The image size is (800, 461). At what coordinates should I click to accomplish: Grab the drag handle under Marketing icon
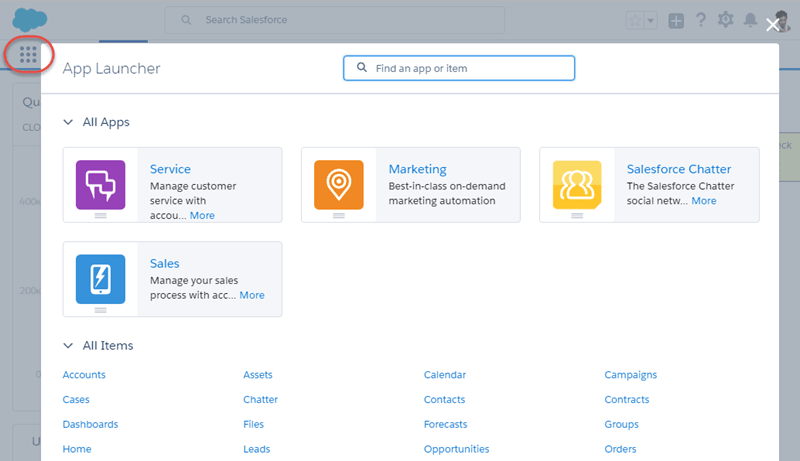(x=339, y=216)
